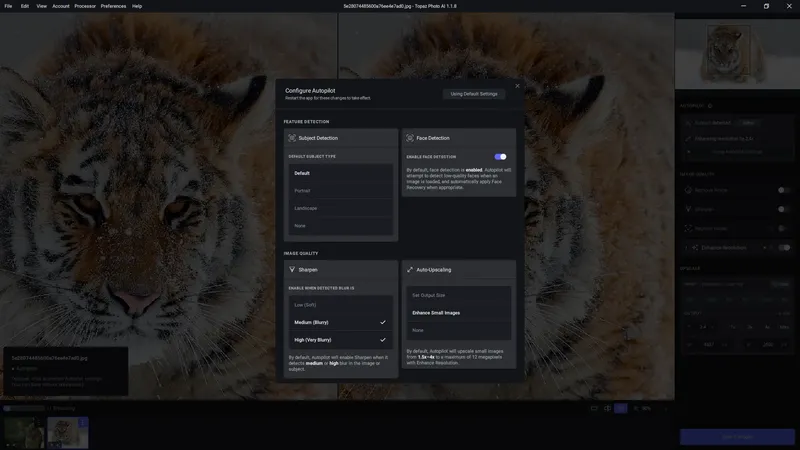Switch to single view mode icon
Image resolution: width=800 pixels, height=450 pixels.
[594, 409]
